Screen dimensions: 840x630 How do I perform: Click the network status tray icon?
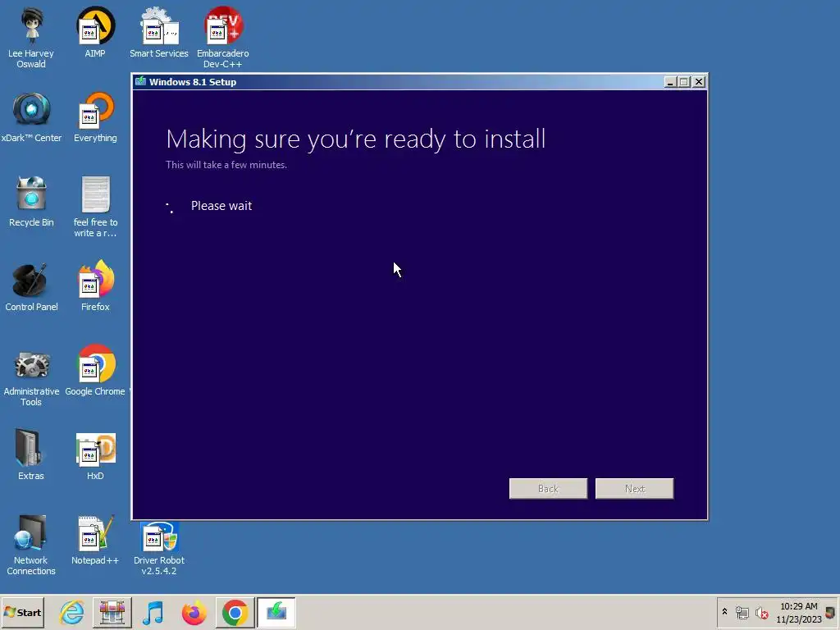742,612
